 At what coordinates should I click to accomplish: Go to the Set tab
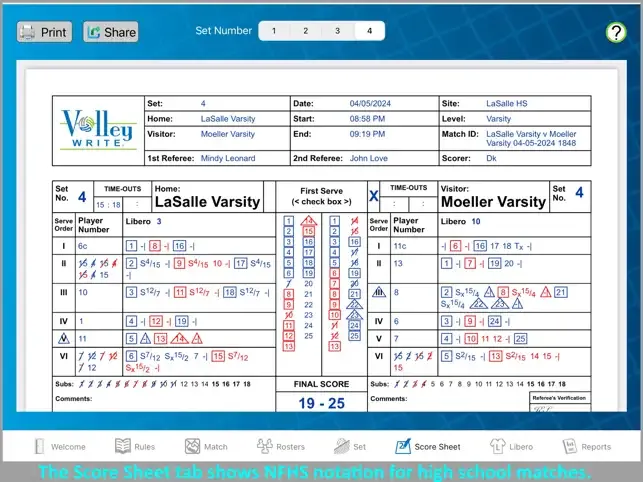(x=350, y=446)
